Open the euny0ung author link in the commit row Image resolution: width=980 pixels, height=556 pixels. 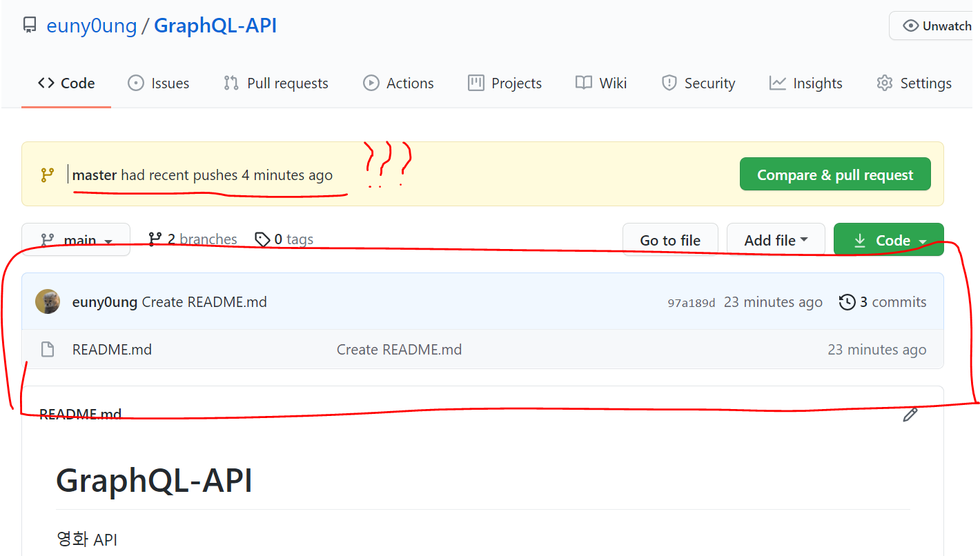pos(105,302)
